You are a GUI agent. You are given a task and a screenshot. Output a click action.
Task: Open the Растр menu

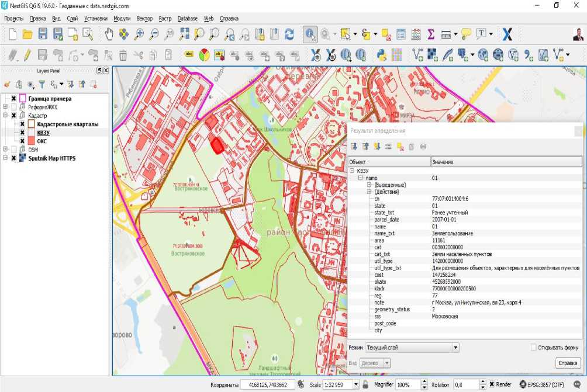pos(165,19)
